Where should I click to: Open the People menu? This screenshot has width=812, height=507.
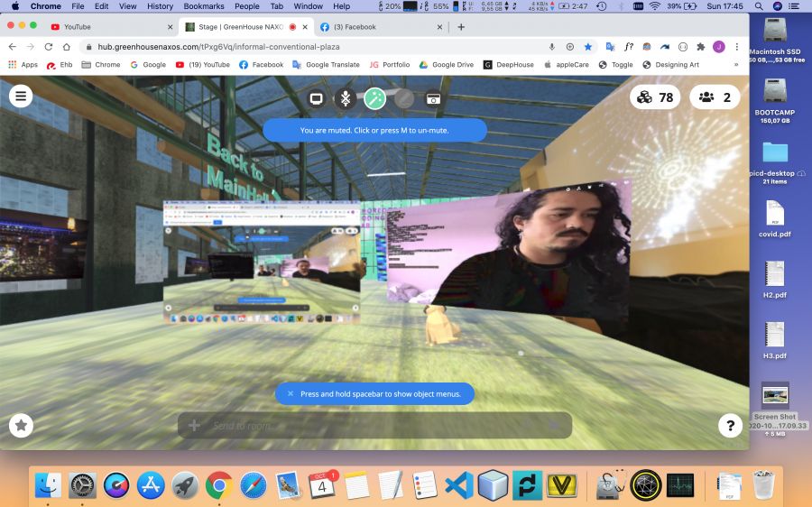pyautogui.click(x=247, y=6)
